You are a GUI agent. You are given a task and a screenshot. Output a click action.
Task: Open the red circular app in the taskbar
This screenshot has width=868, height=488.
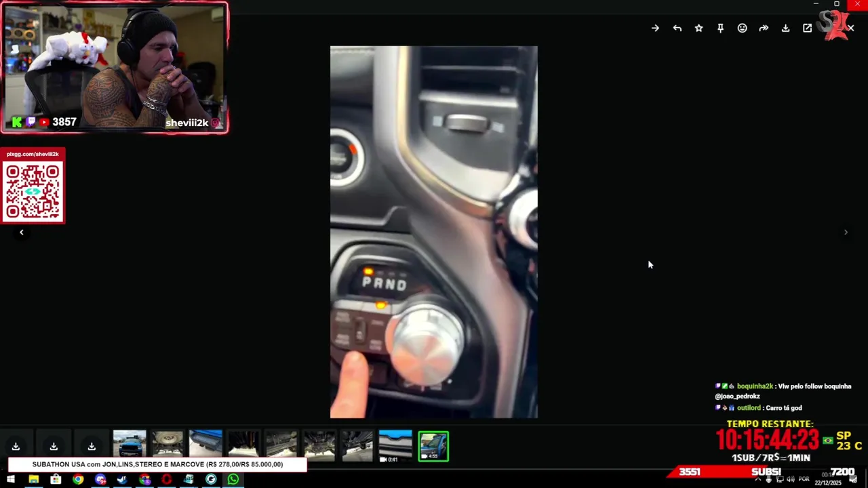coord(167,480)
